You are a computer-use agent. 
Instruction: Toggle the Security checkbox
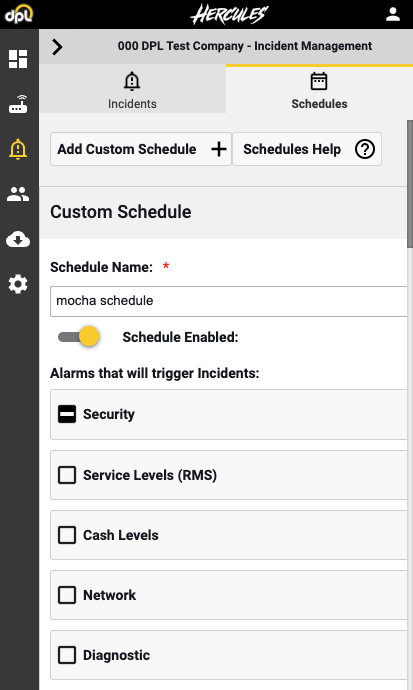(67, 414)
